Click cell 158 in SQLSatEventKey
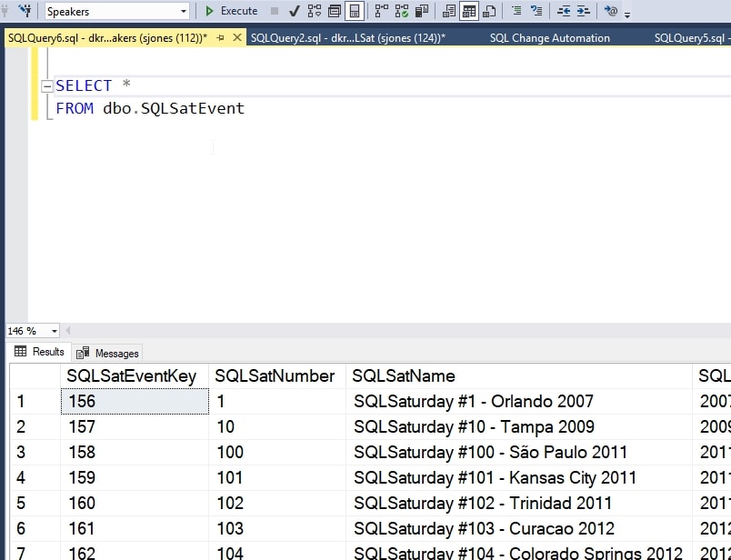This screenshot has height=560, width=731. click(x=135, y=452)
